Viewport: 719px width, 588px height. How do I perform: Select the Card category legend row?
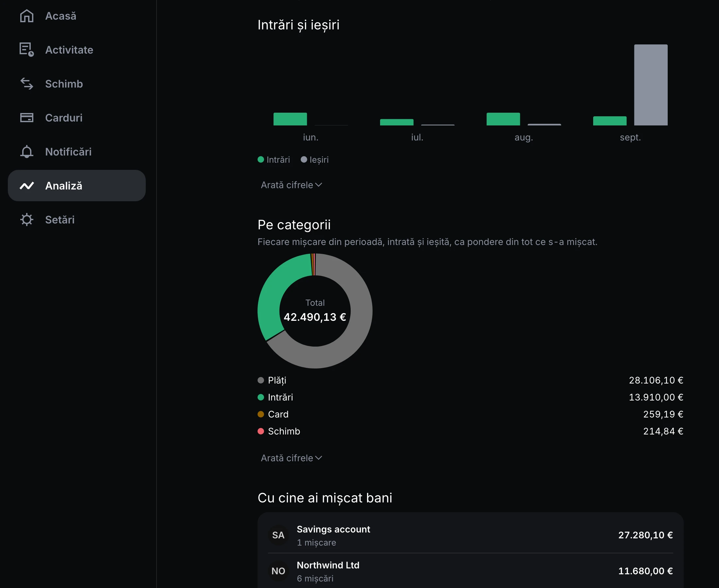click(470, 414)
